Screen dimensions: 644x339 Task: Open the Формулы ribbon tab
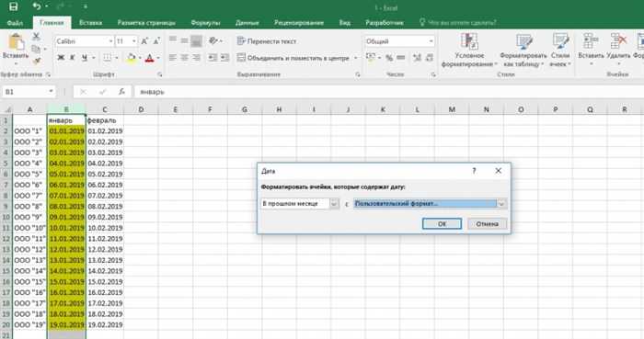pyautogui.click(x=205, y=23)
